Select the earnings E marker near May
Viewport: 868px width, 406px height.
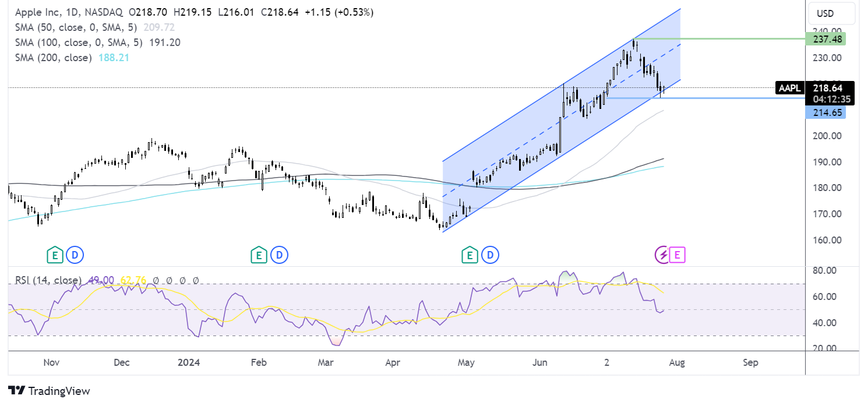coord(470,255)
